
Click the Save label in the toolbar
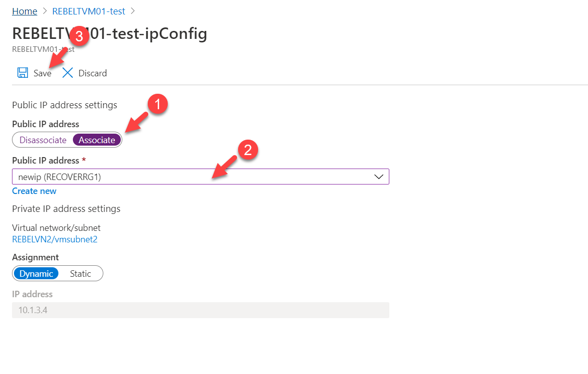[42, 73]
